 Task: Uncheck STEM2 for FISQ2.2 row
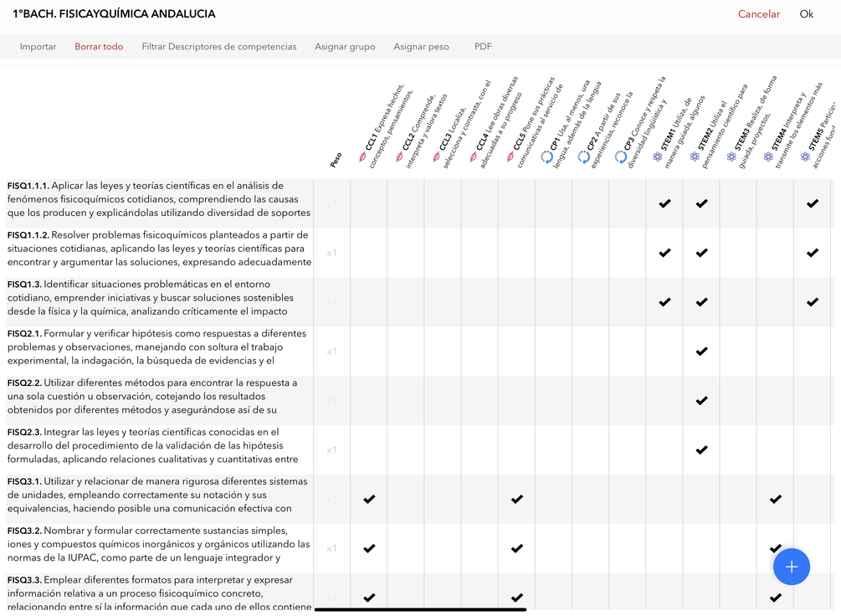click(x=701, y=401)
